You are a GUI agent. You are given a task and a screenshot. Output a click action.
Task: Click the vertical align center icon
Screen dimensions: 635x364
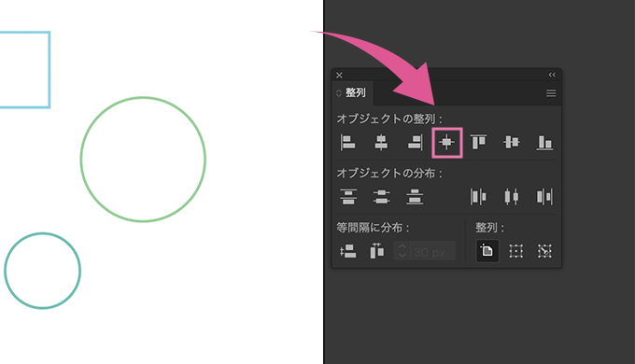tap(512, 143)
